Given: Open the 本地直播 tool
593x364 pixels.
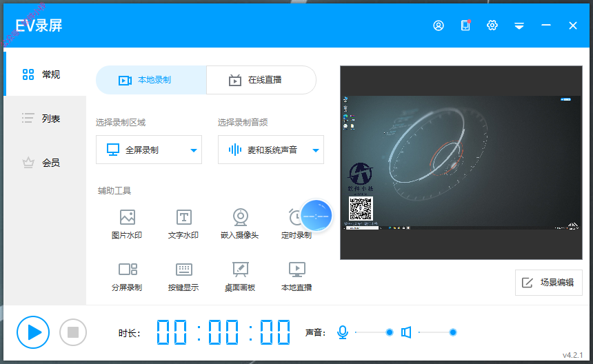Looking at the screenshot, I should 296,276.
